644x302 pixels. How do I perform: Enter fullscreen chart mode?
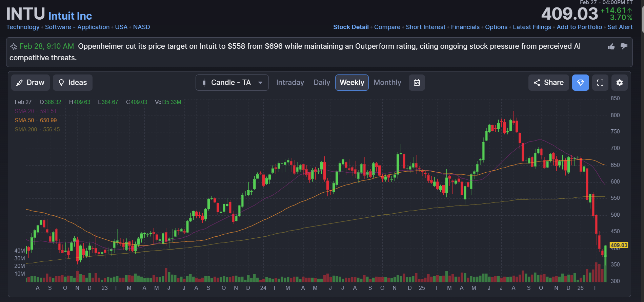[600, 83]
